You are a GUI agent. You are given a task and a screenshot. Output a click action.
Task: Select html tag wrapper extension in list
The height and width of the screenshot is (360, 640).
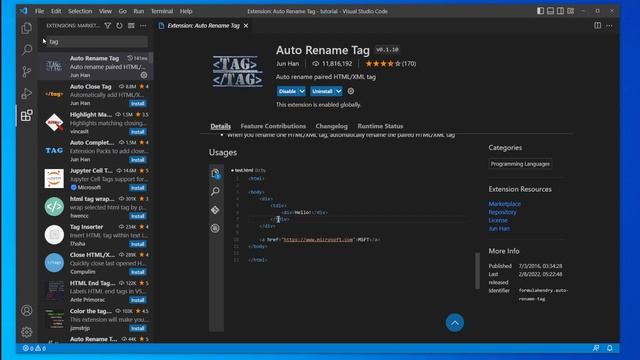(96, 207)
